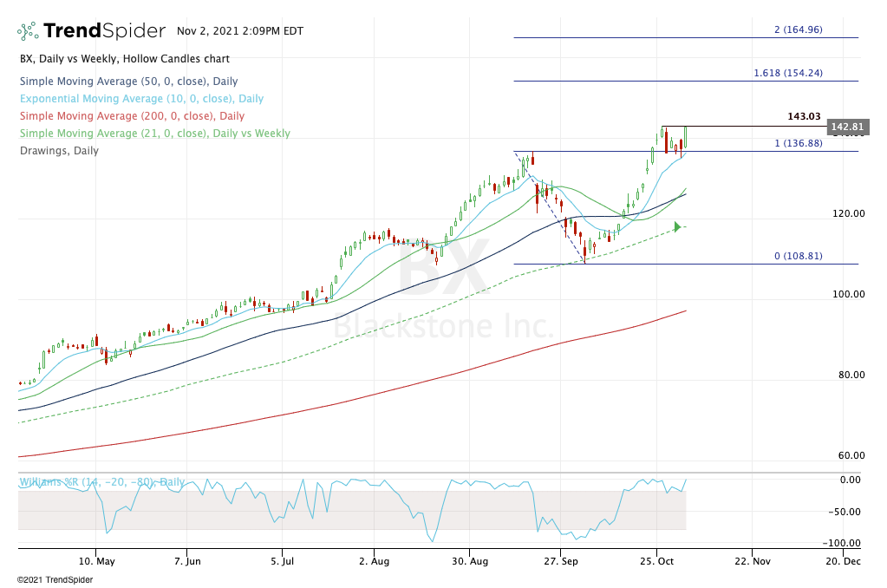Click the '7. Jun' date axis label
Viewport: 887px width, 588px height.
[x=187, y=561]
